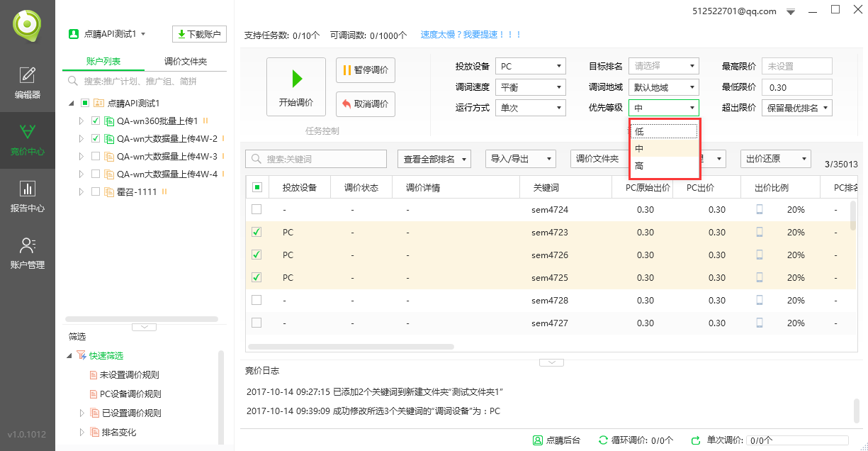
Task: Click the 最高限价 input field
Action: coord(797,67)
